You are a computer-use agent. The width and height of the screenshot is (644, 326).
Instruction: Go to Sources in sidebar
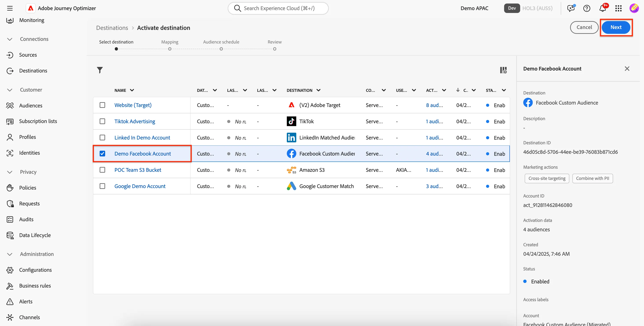(x=28, y=55)
